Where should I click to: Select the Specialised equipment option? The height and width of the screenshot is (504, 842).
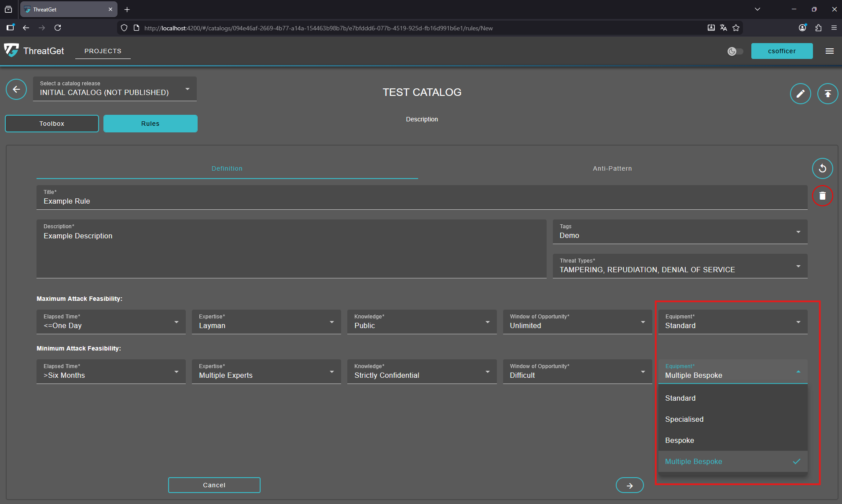click(684, 419)
